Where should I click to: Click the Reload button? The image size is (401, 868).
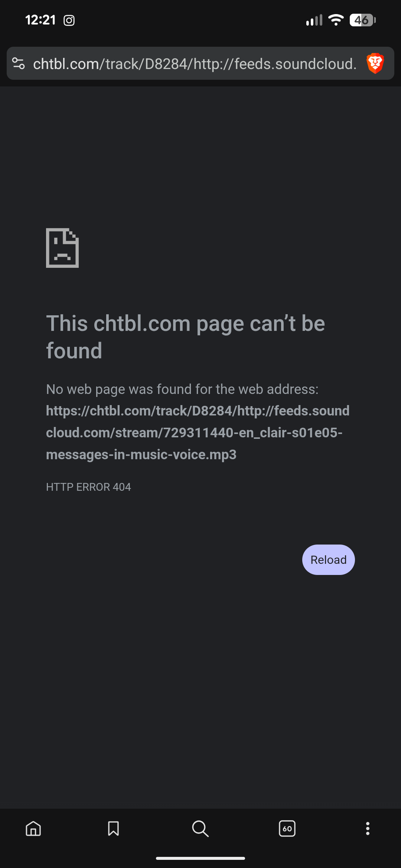pyautogui.click(x=329, y=560)
